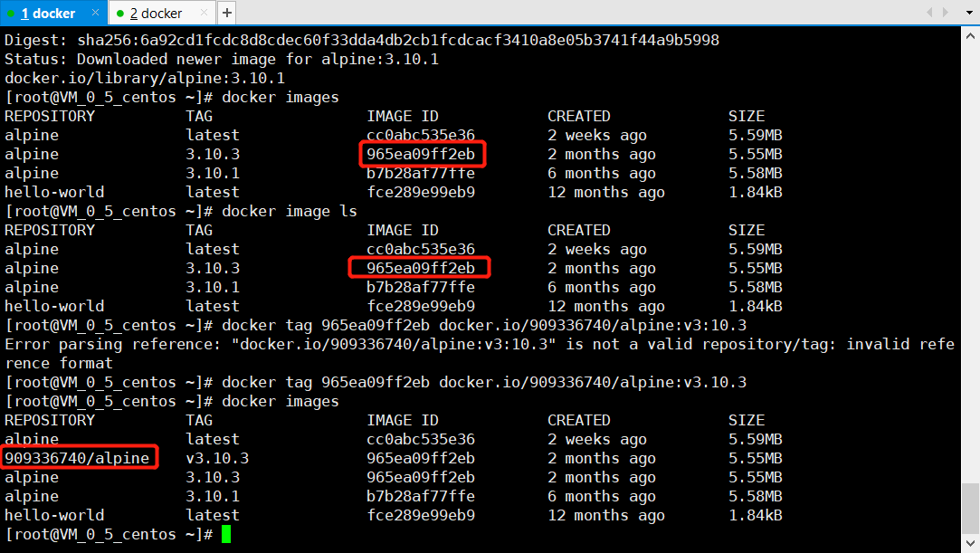The height and width of the screenshot is (553, 980).
Task: Switch to the "2 docker" session tab
Action: coord(155,13)
